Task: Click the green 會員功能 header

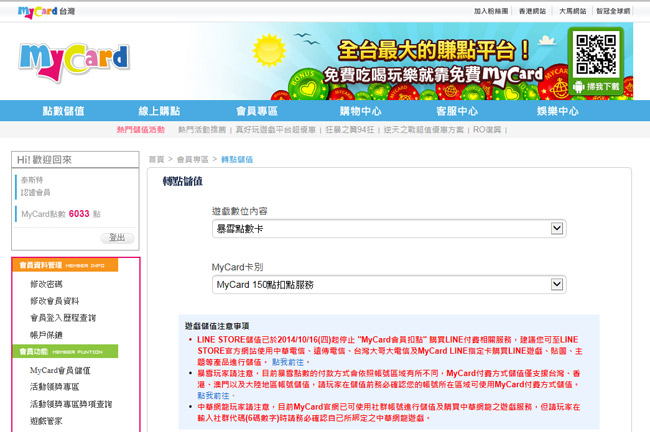Action: click(x=65, y=351)
